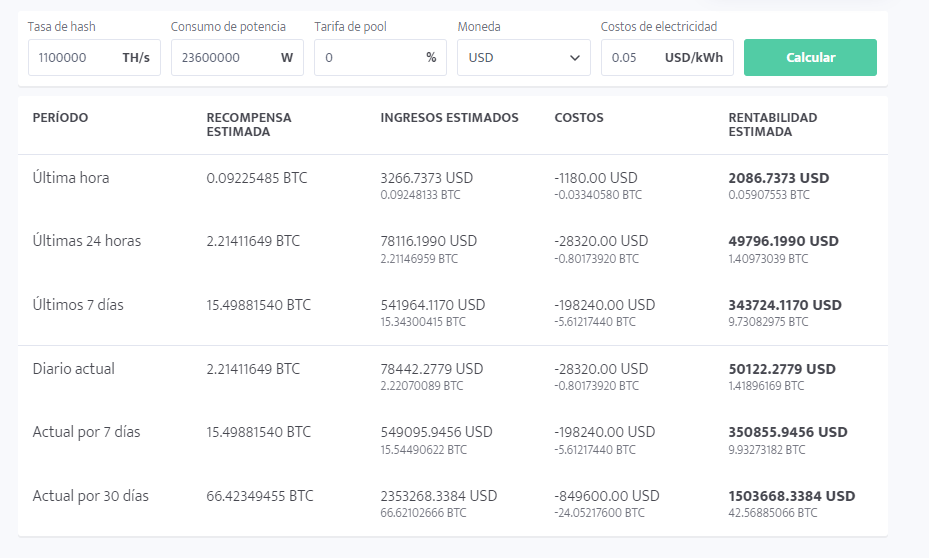Click the Calcular button

click(x=810, y=58)
